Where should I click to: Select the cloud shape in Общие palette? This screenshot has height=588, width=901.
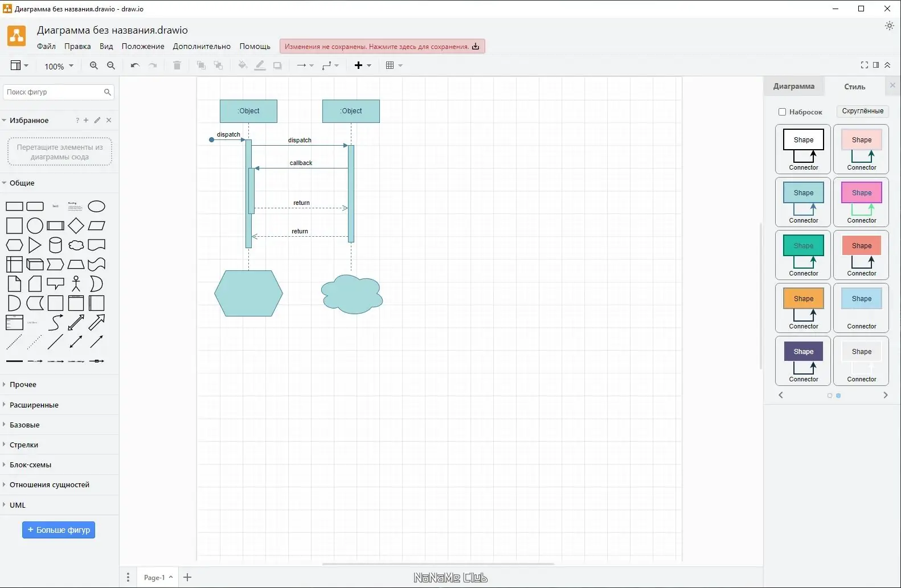[x=76, y=245]
